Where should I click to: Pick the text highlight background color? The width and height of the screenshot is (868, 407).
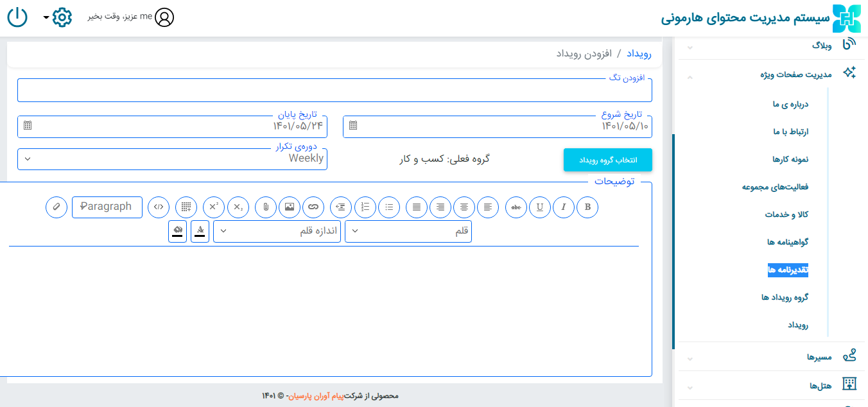pyautogui.click(x=177, y=231)
